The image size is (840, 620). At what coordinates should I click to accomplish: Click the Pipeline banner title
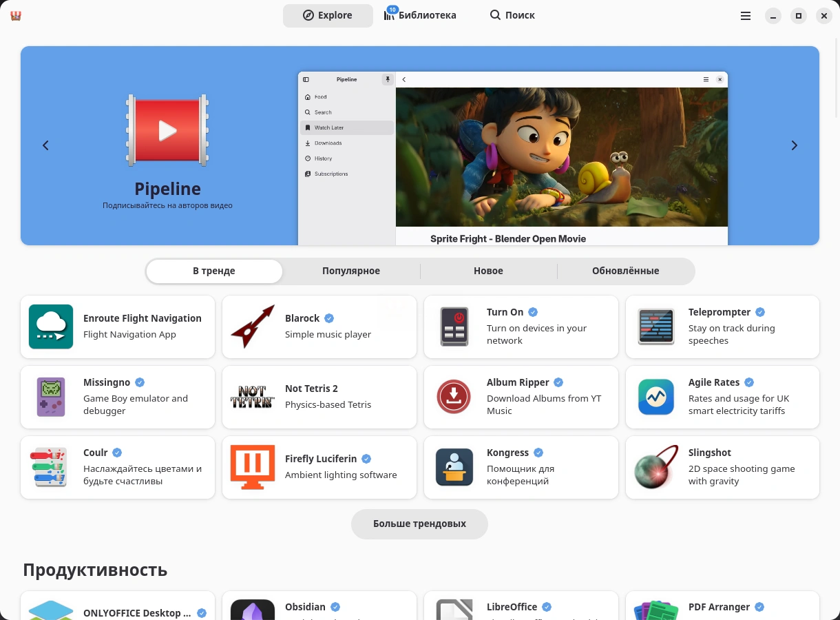[x=167, y=189]
